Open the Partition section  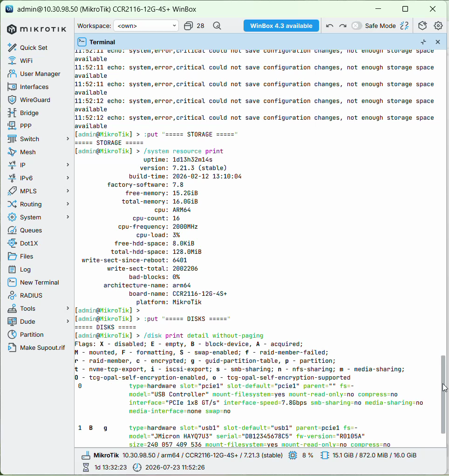[32, 335]
